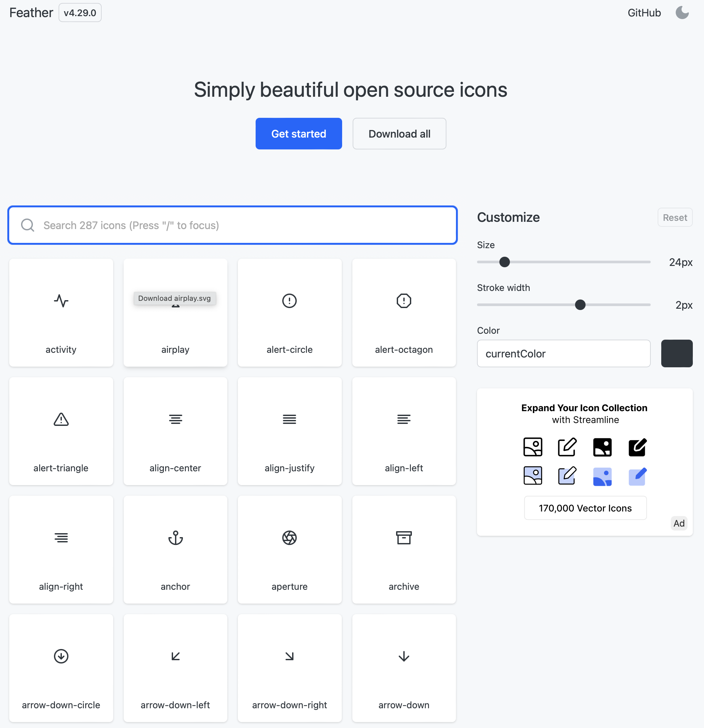Image resolution: width=704 pixels, height=728 pixels.
Task: Click the alert-triangle icon
Action: click(61, 431)
